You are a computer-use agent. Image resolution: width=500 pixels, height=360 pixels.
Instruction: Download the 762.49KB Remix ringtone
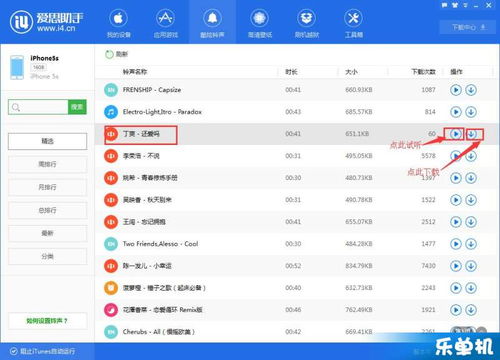click(471, 310)
